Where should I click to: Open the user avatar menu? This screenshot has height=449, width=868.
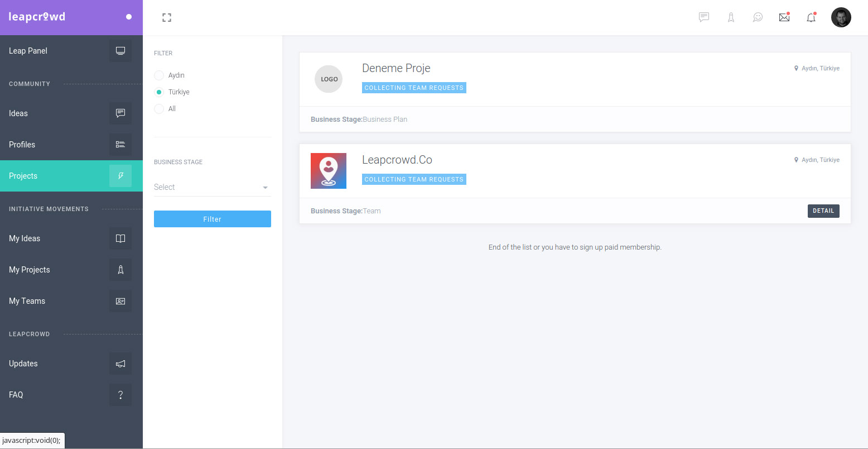pos(841,17)
